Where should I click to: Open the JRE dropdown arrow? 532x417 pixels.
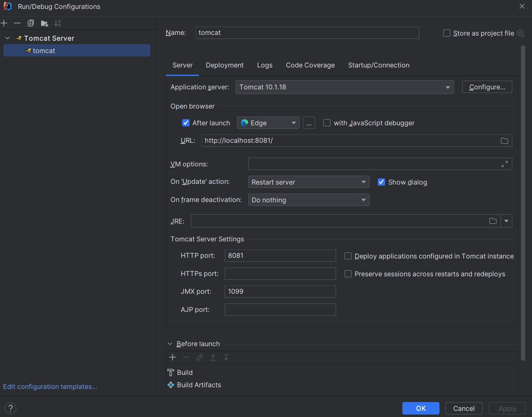[506, 221]
